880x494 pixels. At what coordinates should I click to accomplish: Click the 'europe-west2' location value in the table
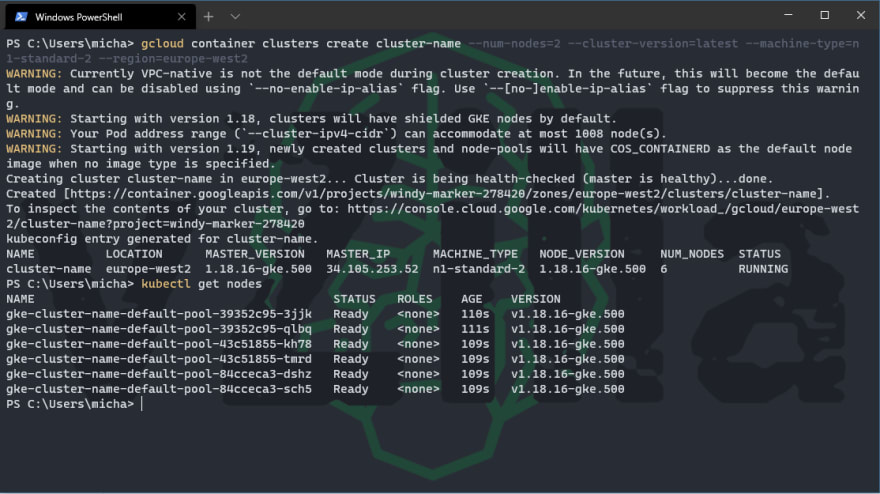coord(148,269)
